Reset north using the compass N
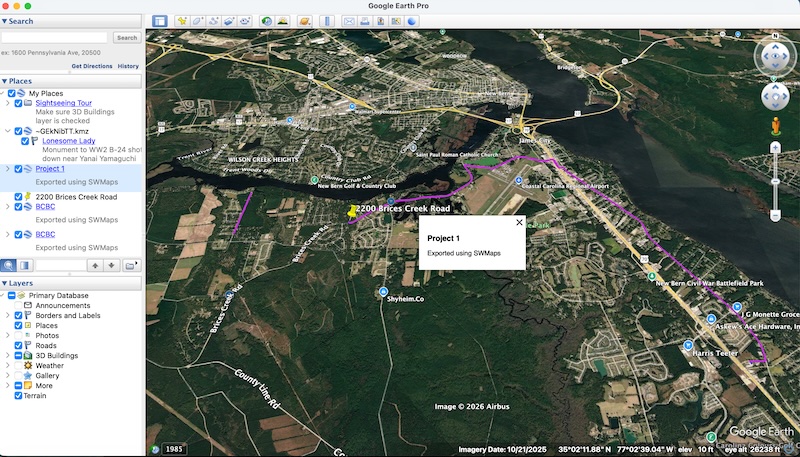 coord(776,36)
